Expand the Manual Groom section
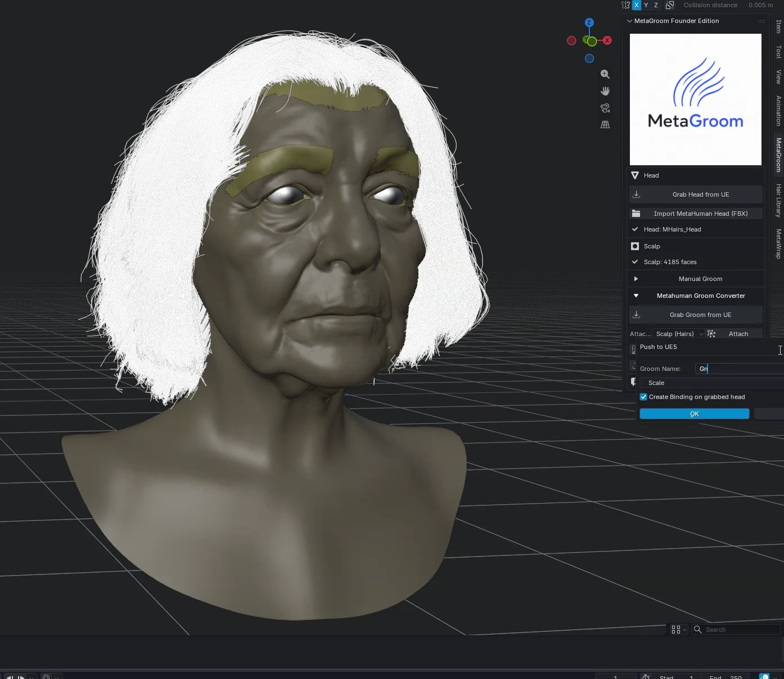This screenshot has width=784, height=679. (696, 279)
